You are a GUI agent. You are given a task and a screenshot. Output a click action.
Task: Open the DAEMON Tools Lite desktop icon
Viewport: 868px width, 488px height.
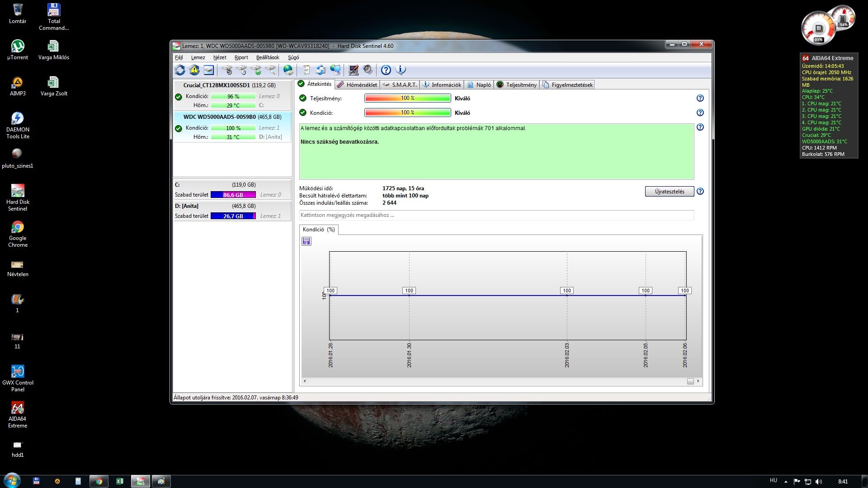[18, 125]
